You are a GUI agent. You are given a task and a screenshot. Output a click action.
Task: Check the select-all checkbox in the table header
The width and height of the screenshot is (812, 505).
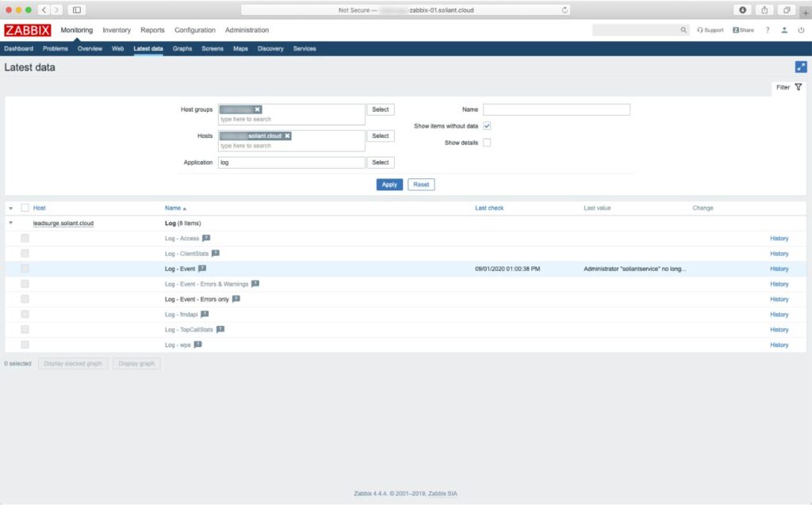tap(25, 208)
